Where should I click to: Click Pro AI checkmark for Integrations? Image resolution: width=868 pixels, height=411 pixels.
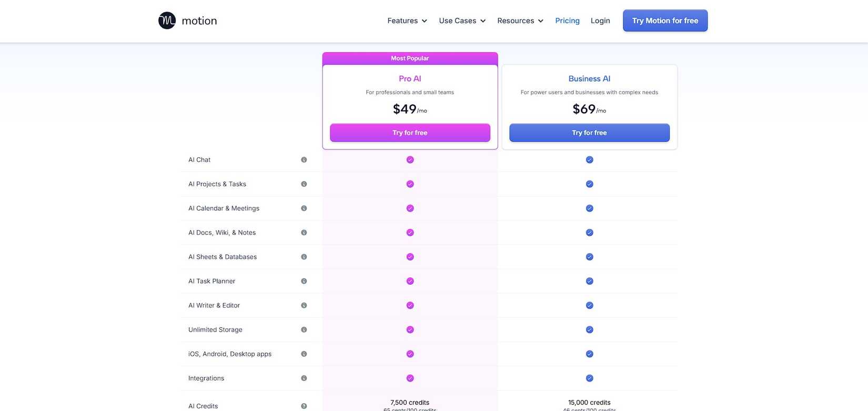click(x=410, y=378)
